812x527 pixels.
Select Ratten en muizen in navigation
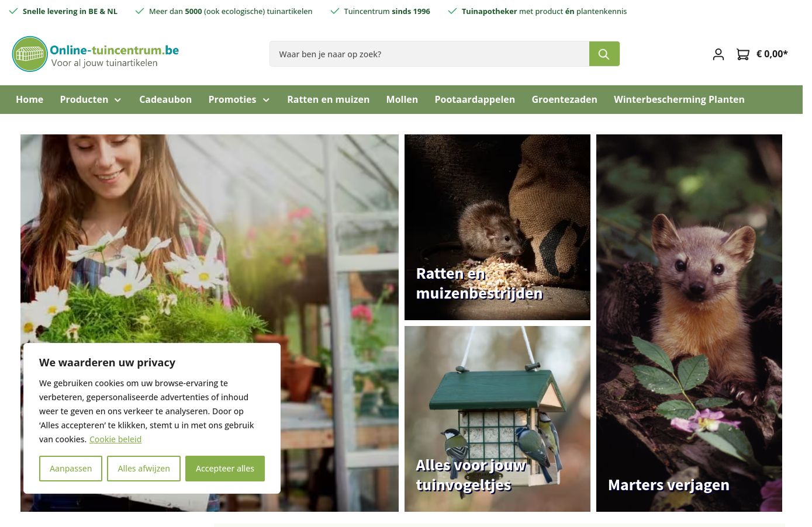(x=328, y=99)
